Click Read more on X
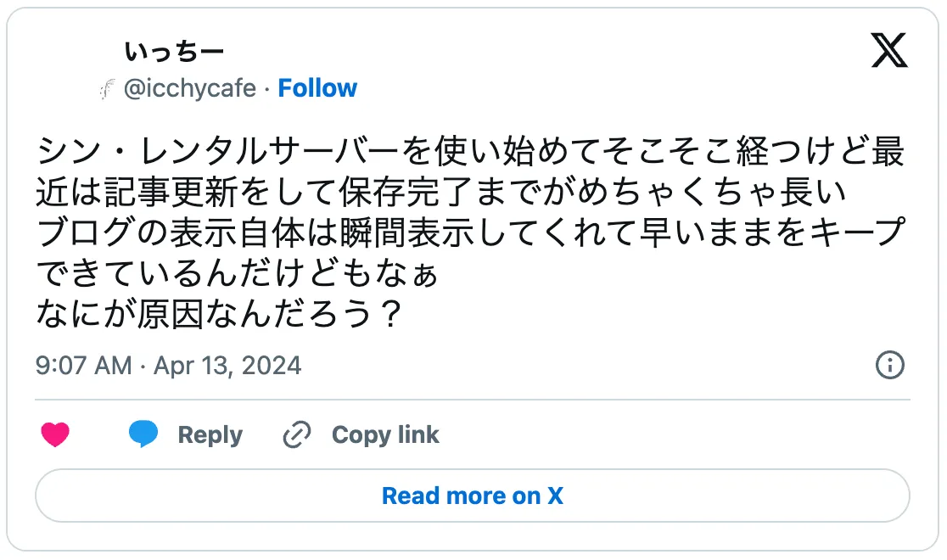This screenshot has height=560, width=947. pos(473,496)
